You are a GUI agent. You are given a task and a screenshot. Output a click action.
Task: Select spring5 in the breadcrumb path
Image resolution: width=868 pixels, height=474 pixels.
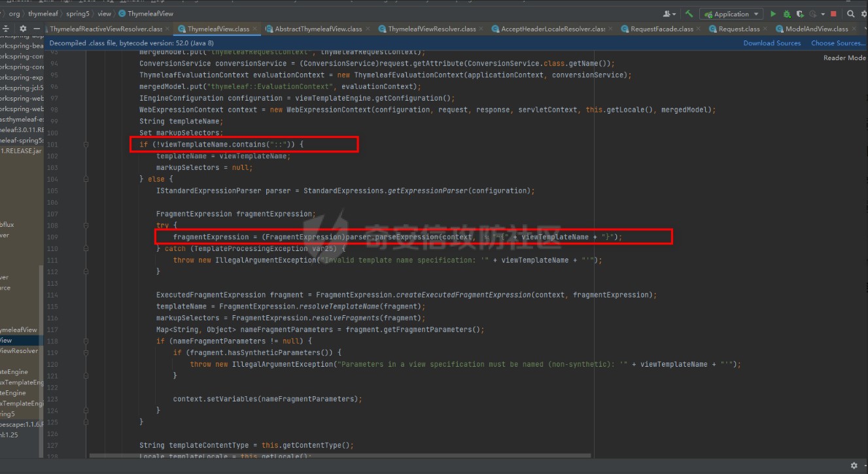point(78,14)
